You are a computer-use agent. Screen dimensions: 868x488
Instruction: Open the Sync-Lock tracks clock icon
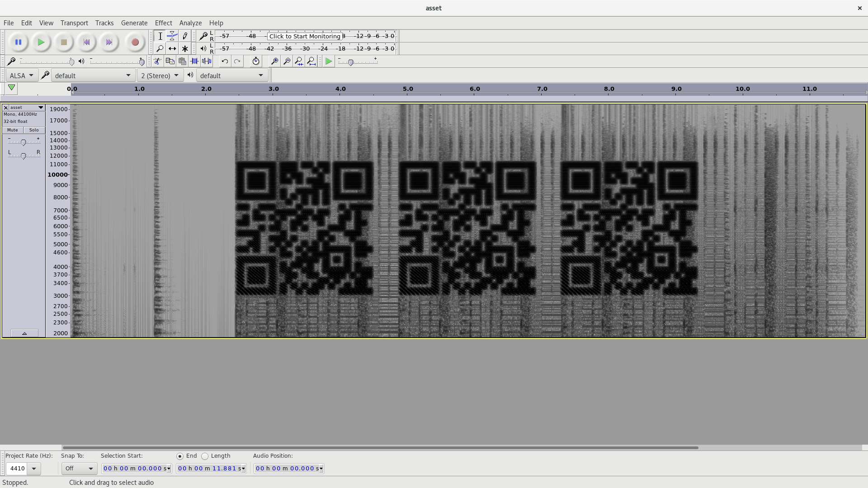pyautogui.click(x=255, y=61)
